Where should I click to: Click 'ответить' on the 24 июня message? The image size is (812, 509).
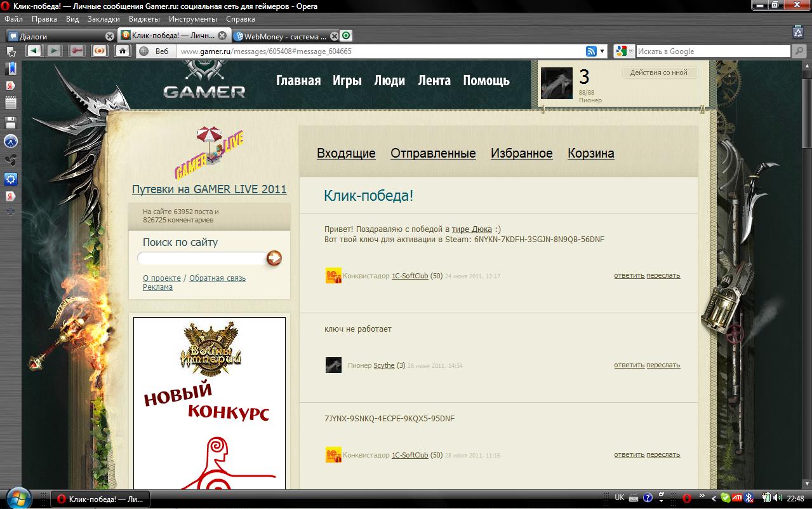(x=629, y=275)
